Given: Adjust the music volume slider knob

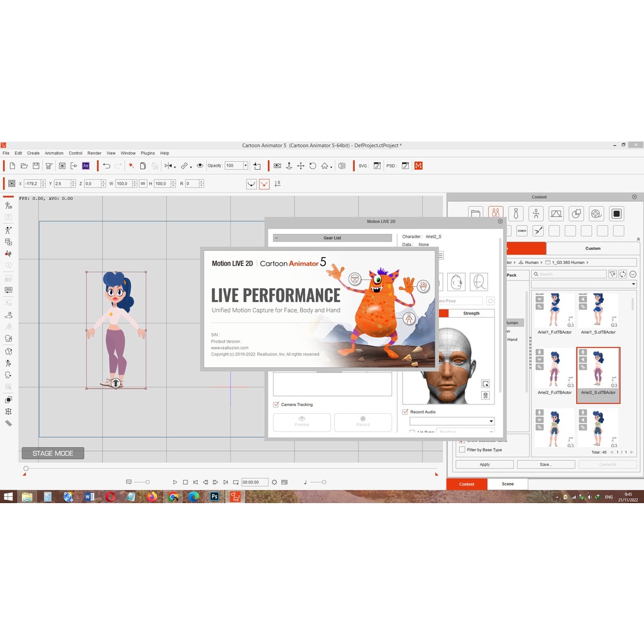Looking at the screenshot, I should (324, 482).
